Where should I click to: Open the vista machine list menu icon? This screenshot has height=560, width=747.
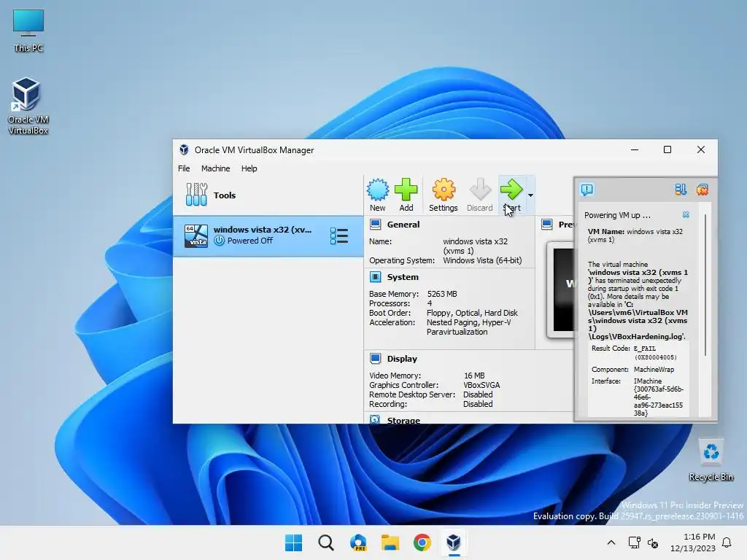pyautogui.click(x=339, y=236)
